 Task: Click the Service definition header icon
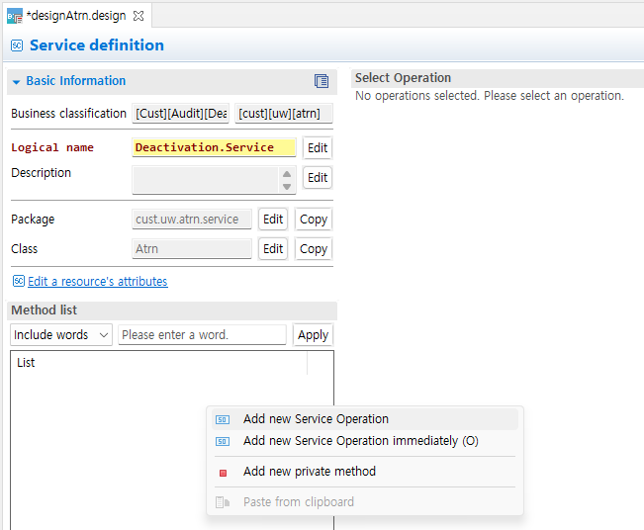click(17, 45)
